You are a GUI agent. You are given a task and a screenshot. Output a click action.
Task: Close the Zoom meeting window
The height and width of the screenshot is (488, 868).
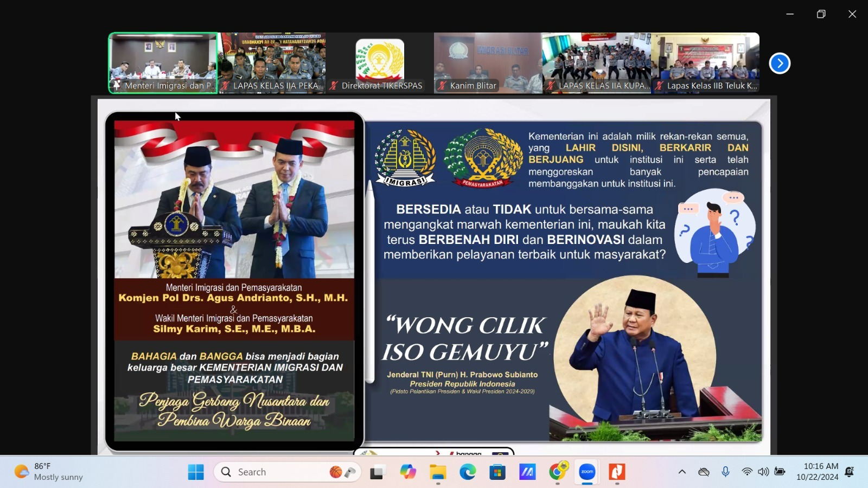click(852, 14)
